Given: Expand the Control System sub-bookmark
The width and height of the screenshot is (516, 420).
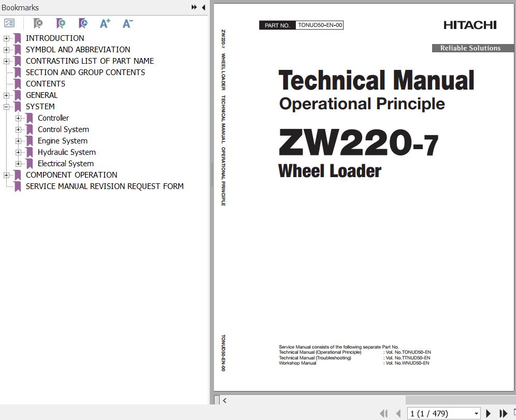Looking at the screenshot, I should pos(19,129).
